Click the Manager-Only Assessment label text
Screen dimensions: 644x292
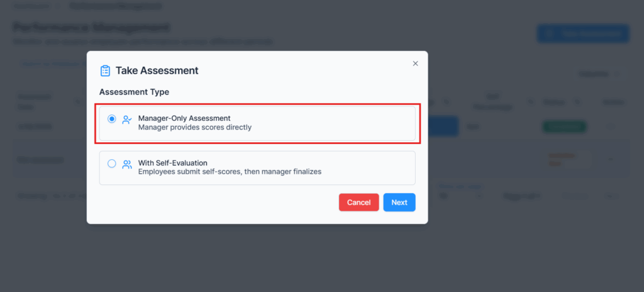(184, 118)
